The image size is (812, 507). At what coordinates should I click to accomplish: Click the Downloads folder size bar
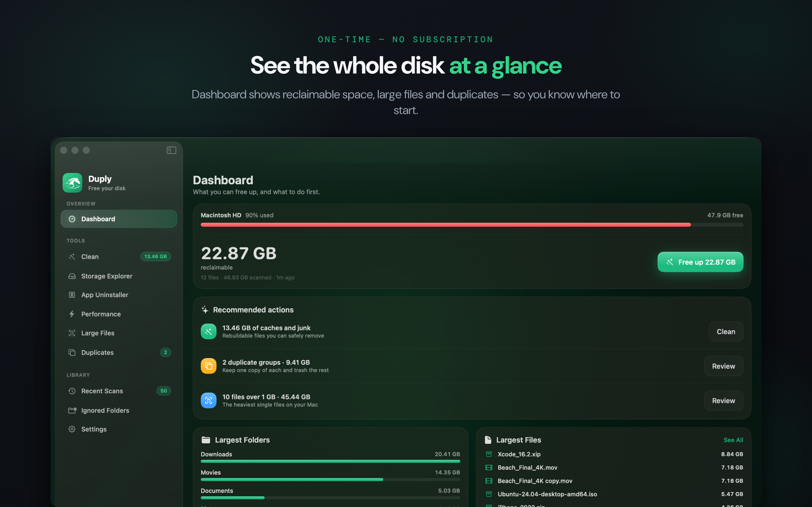point(330,461)
